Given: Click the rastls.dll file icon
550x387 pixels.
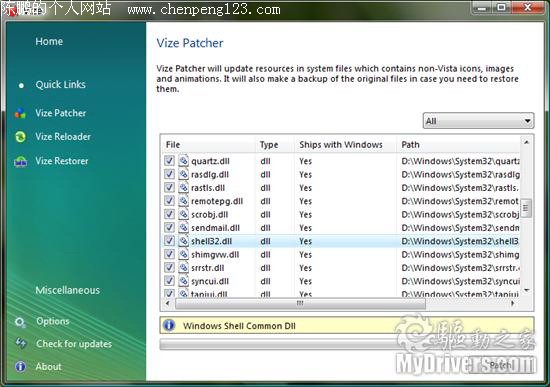Looking at the screenshot, I should [183, 187].
